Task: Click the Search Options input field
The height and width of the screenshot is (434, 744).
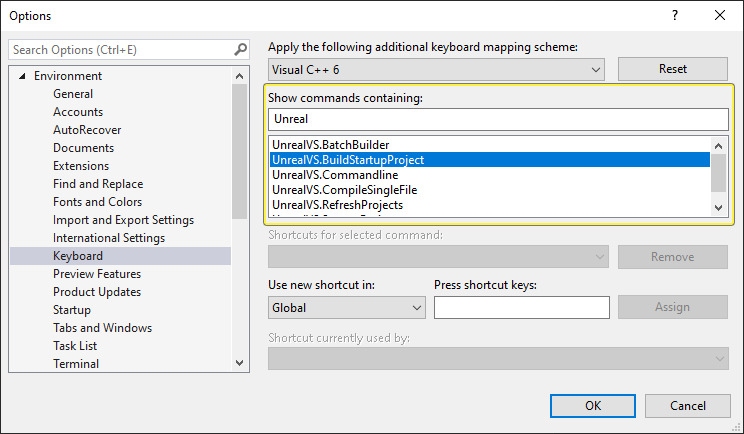Action: point(120,49)
